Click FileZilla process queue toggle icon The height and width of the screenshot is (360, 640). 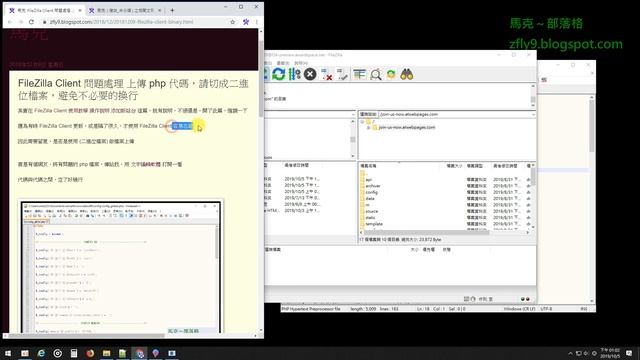tap(294, 74)
